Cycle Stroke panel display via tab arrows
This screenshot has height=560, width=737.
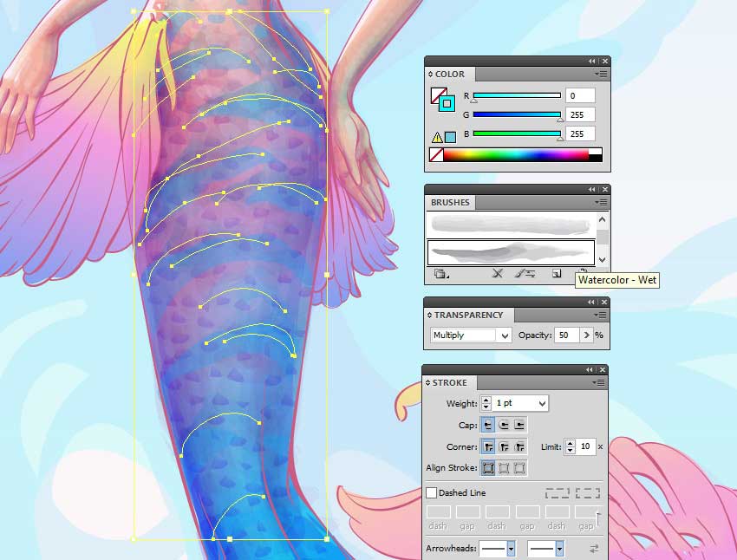[427, 383]
